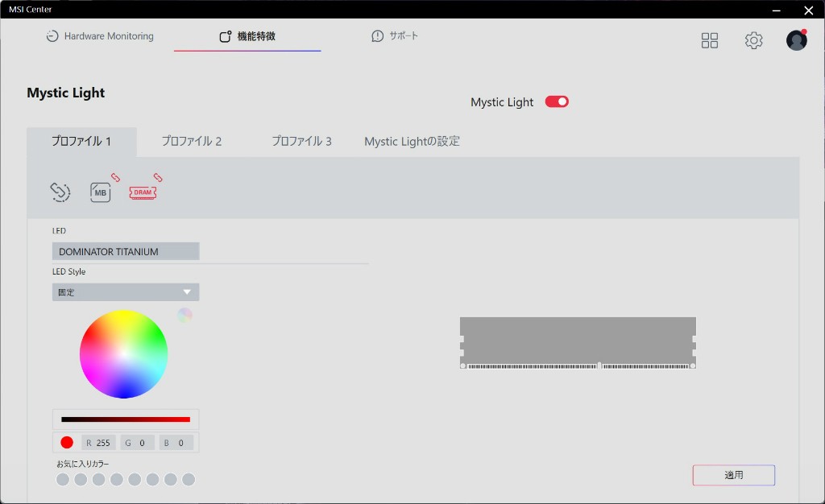Adjust the red brightness slider bar
This screenshot has height=504, width=825.
pos(126,419)
